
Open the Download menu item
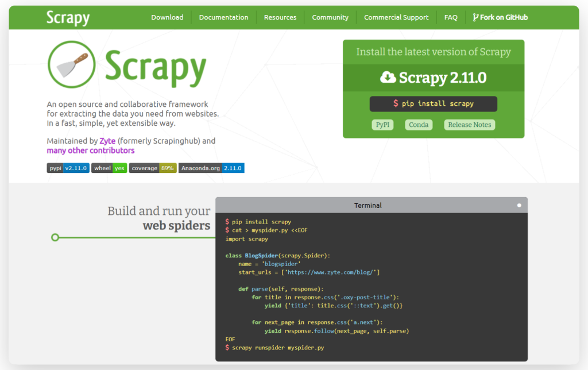[x=167, y=17]
